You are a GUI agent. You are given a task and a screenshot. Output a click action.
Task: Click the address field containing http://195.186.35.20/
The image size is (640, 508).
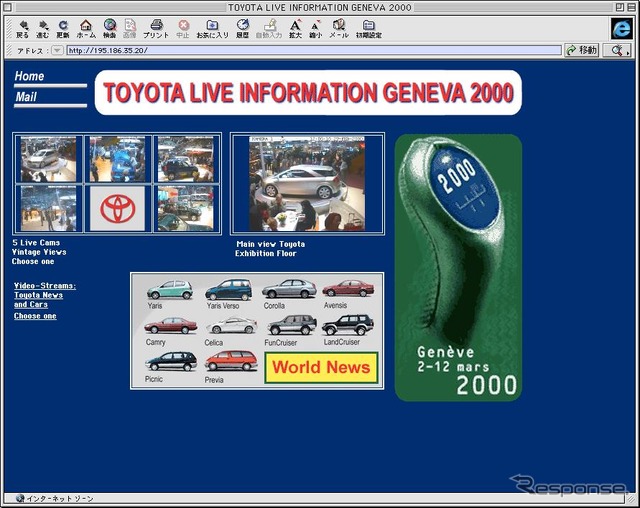point(314,50)
